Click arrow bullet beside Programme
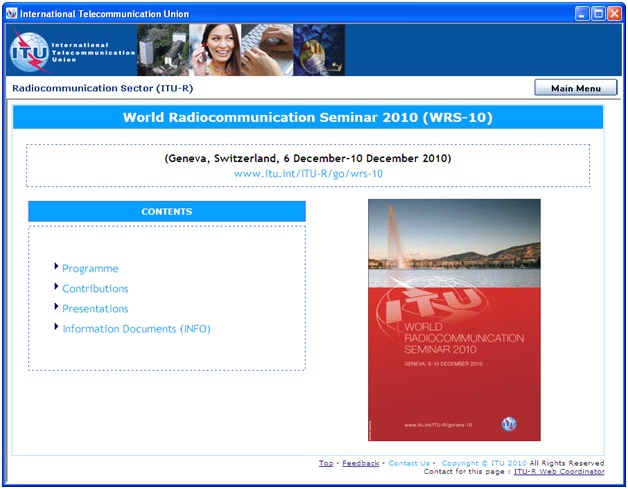Viewport: 628px width, 489px height. pos(56,266)
